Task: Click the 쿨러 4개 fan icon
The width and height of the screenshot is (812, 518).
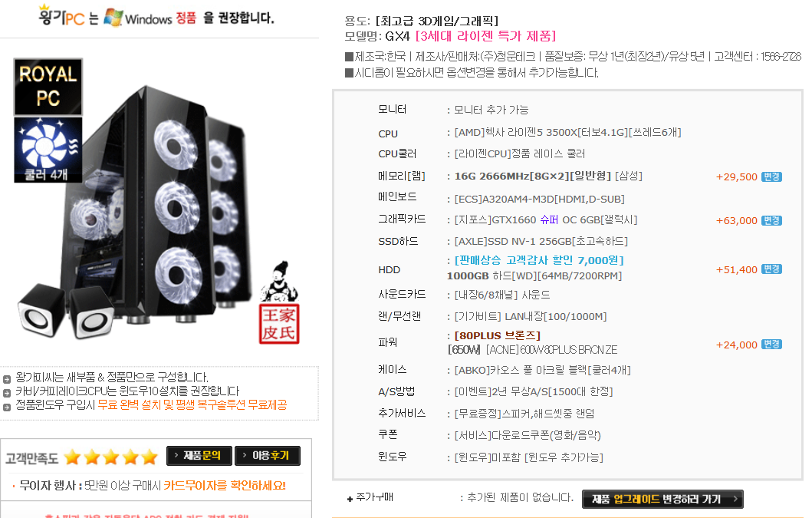Action: click(48, 150)
